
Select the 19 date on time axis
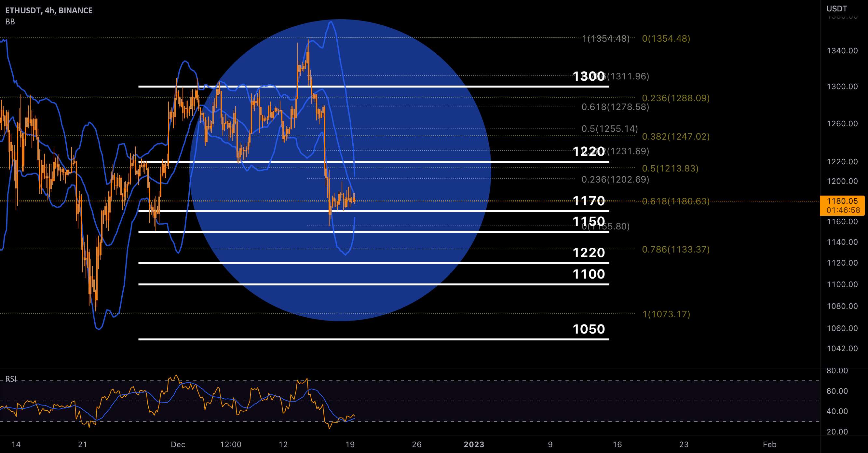tap(350, 444)
